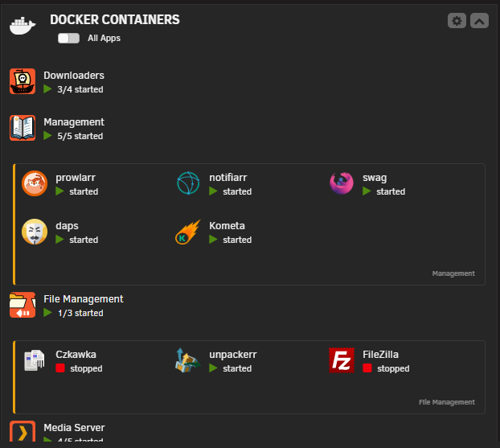Click the FileZilla container name

point(381,355)
